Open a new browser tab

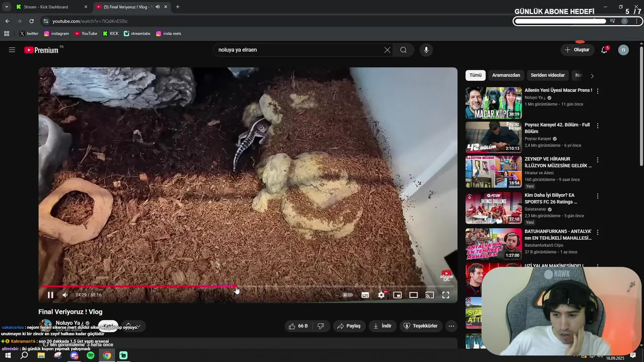(x=178, y=7)
